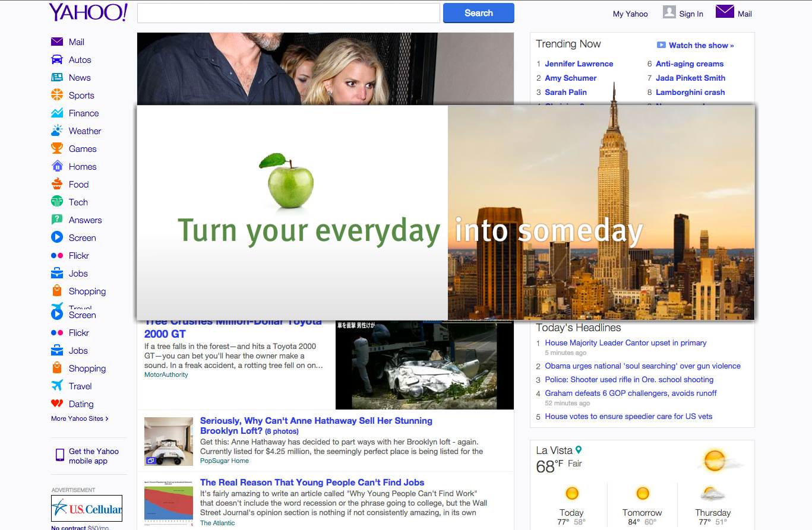Image resolution: width=812 pixels, height=530 pixels.
Task: Open the Finance chart icon
Action: 57,113
